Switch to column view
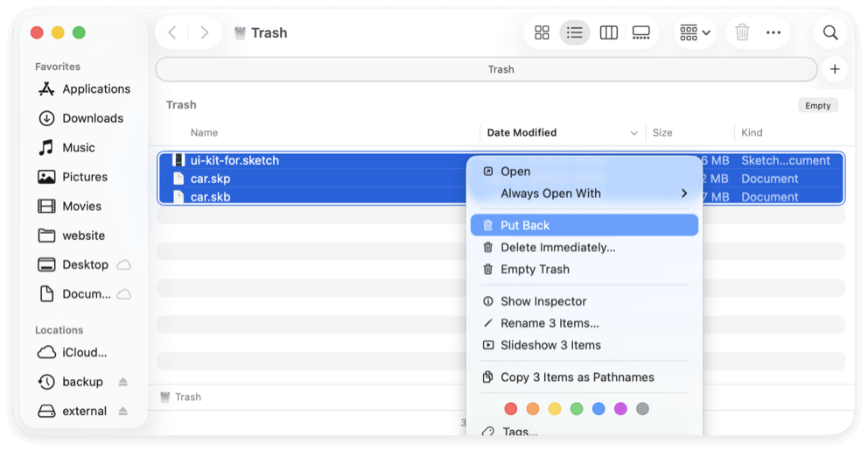868x451 pixels. [608, 32]
